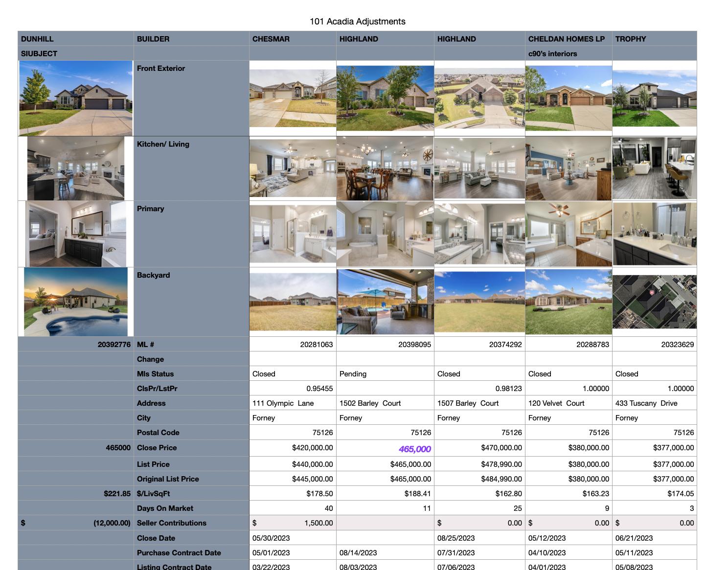Select $/LivSqFt value $188.41
Image resolution: width=728 pixels, height=570 pixels.
coord(418,494)
